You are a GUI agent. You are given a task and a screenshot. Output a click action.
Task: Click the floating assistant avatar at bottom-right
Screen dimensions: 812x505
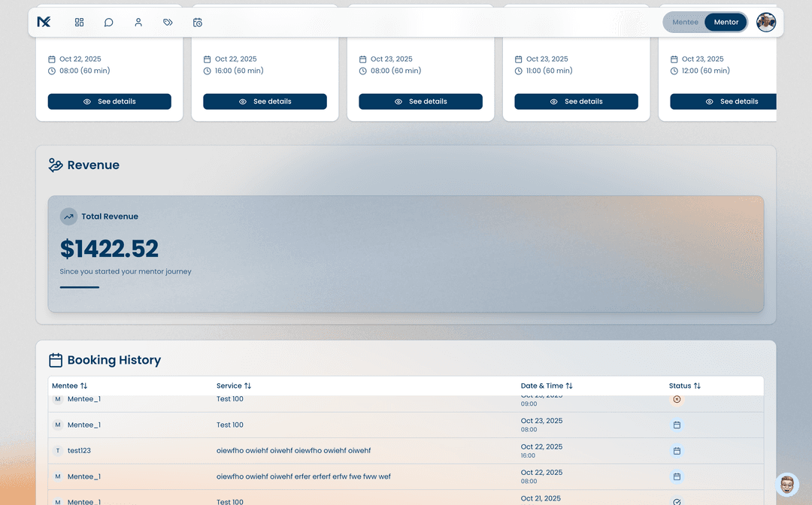(786, 484)
